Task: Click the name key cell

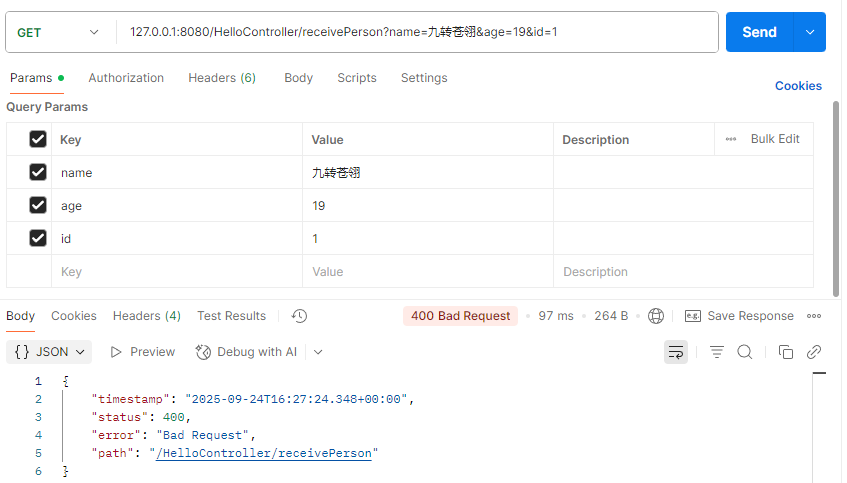Action: (177, 172)
